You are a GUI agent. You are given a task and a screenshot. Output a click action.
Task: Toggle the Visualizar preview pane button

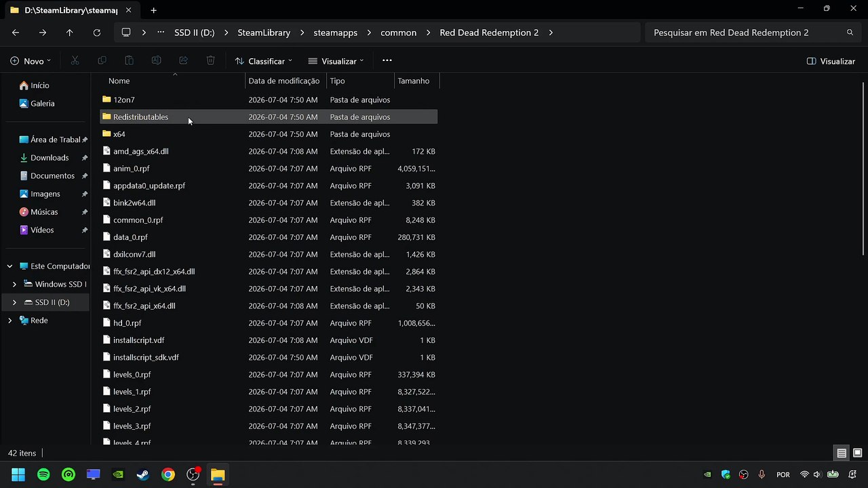pyautogui.click(x=831, y=61)
